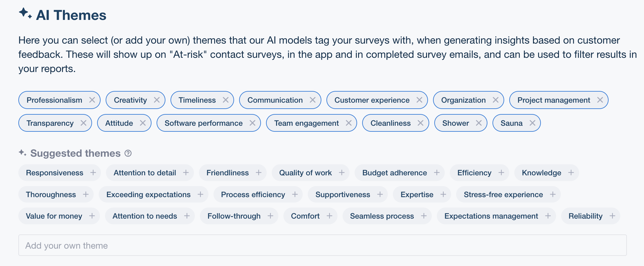This screenshot has height=266, width=644.
Task: Select the Exceeding expectations chip
Action: click(x=153, y=195)
